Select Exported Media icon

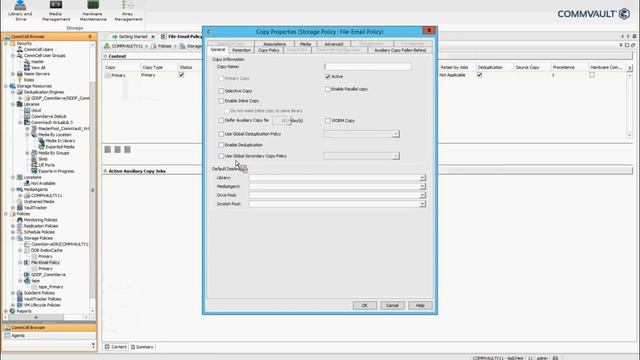[x=41, y=147]
